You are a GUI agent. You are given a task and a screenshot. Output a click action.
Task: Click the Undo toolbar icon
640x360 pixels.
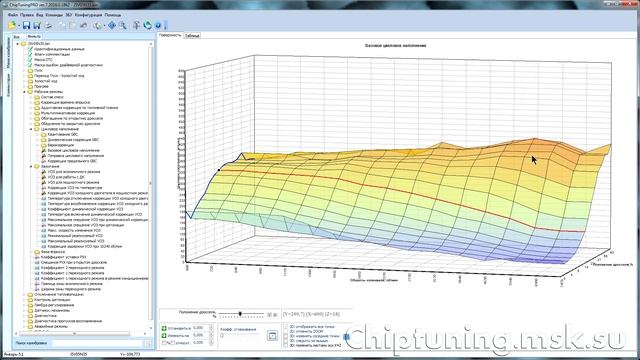[x=83, y=25]
